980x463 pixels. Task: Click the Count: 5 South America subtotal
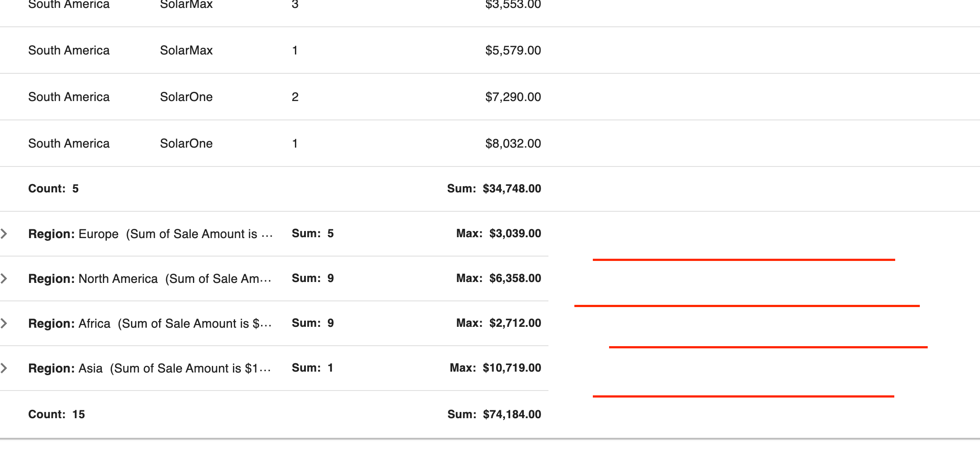coord(53,188)
